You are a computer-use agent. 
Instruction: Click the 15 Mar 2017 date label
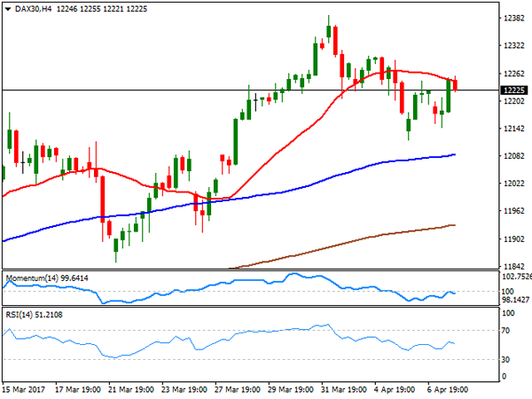click(23, 389)
